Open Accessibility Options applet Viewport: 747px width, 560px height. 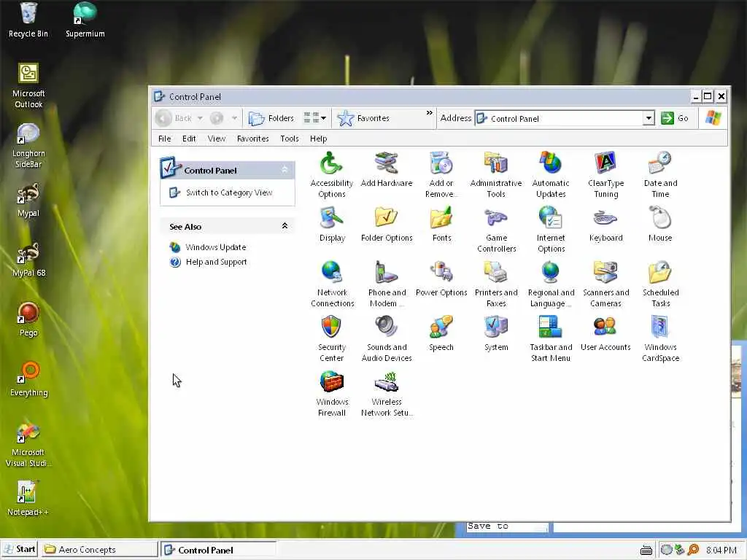(332, 175)
